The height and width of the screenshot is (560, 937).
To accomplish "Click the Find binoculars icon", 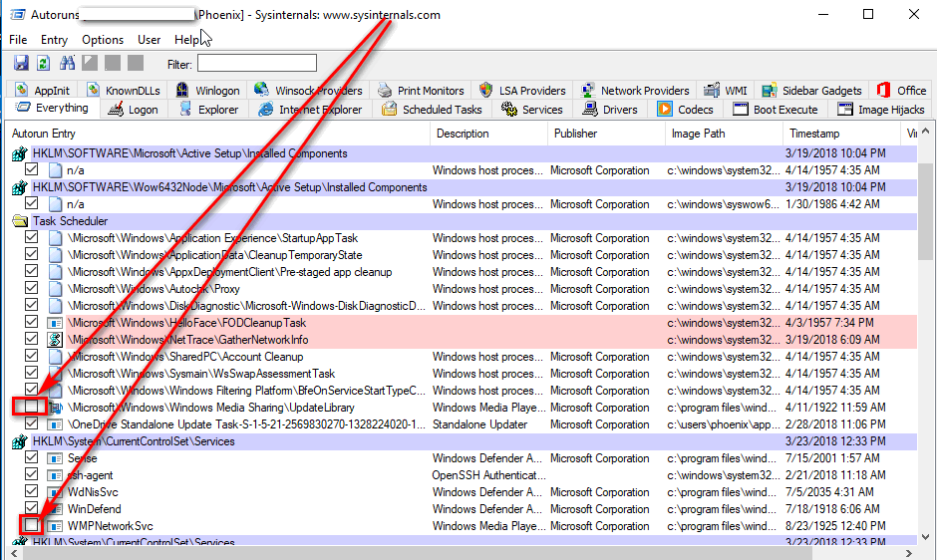I will tap(68, 63).
